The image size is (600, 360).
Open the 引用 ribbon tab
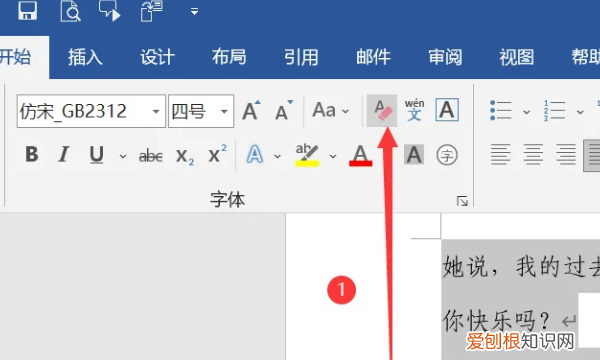tap(301, 57)
